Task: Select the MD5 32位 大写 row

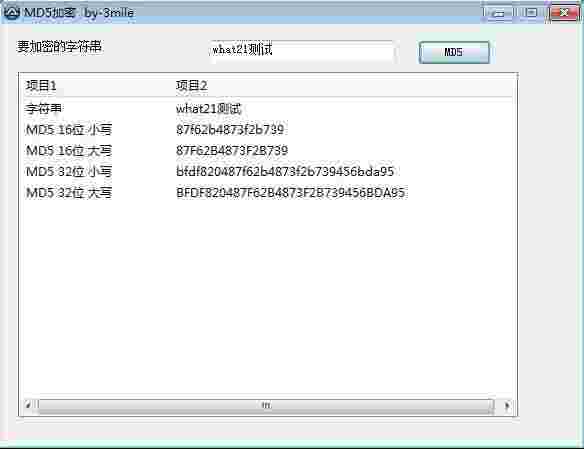Action: click(x=267, y=192)
